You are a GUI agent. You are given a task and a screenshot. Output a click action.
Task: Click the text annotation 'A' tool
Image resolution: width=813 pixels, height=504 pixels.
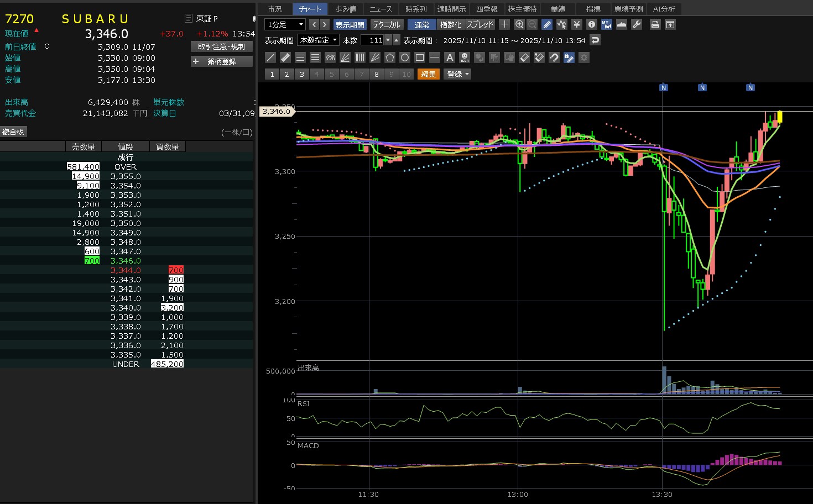450,57
